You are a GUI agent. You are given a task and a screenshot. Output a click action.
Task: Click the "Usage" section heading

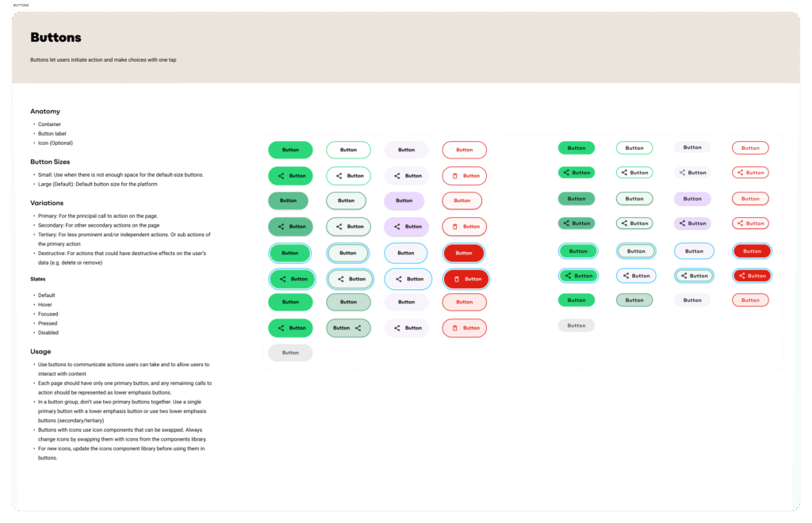40,351
